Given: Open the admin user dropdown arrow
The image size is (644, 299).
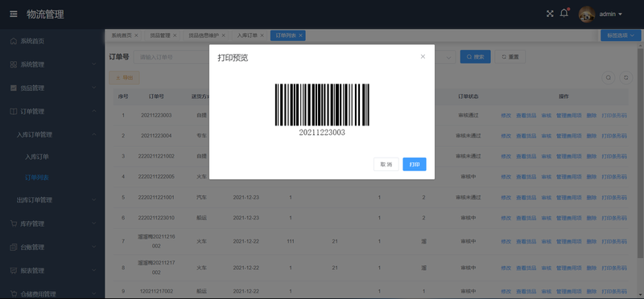Looking at the screenshot, I should click(620, 14).
